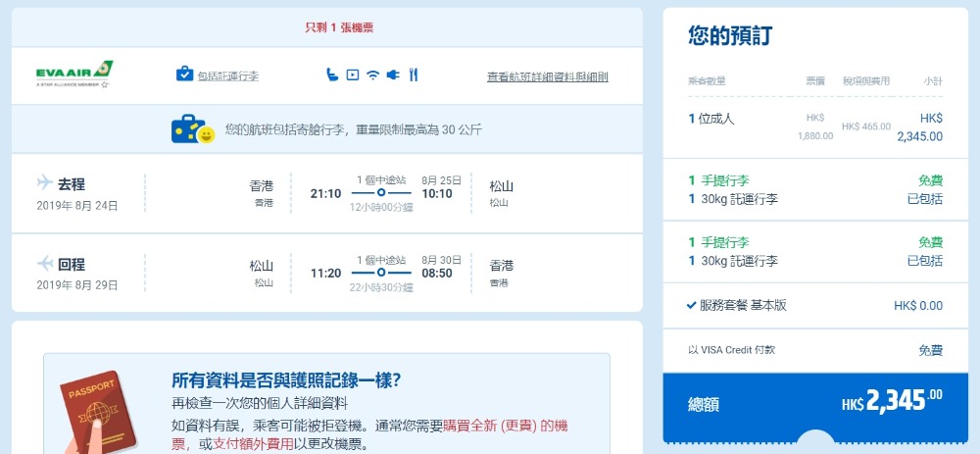Click the return 8月 30日 arrival date
This screenshot has width=980, height=454.
pos(441,260)
